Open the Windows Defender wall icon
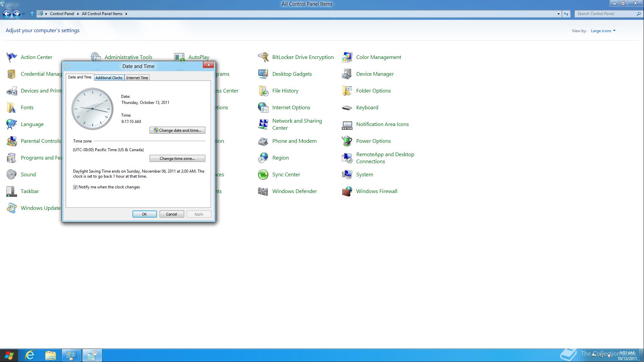The height and width of the screenshot is (362, 644). click(263, 191)
